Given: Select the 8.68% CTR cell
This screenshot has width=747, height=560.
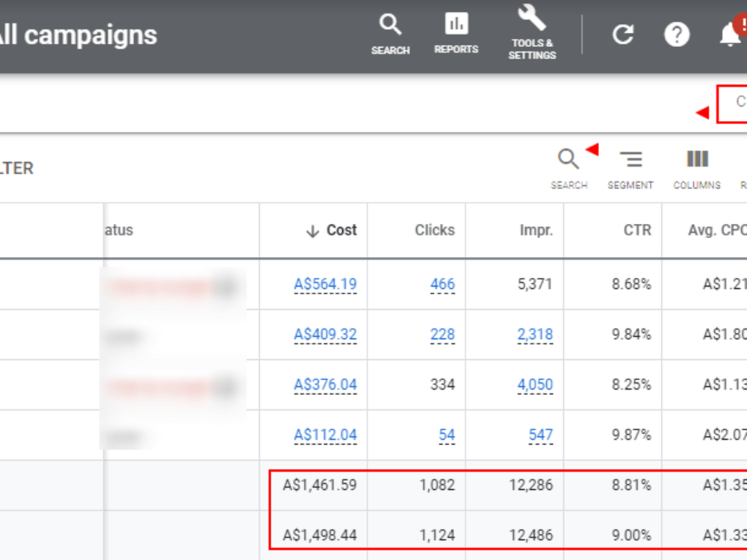Looking at the screenshot, I should pos(631,284).
